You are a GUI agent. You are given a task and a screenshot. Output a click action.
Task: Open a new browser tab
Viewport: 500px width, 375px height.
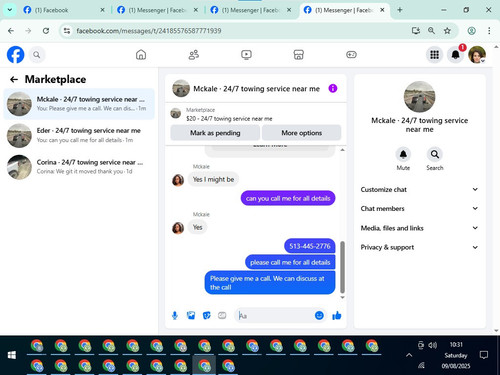(400, 10)
